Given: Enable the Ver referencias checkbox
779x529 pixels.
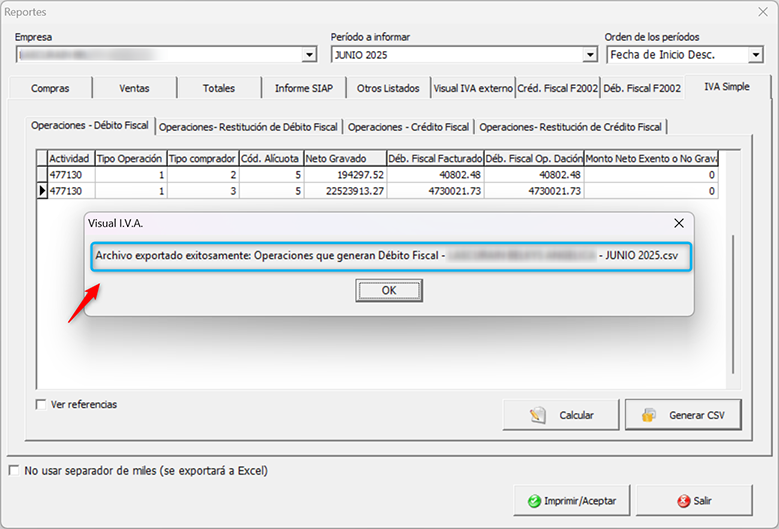Looking at the screenshot, I should coord(41,405).
